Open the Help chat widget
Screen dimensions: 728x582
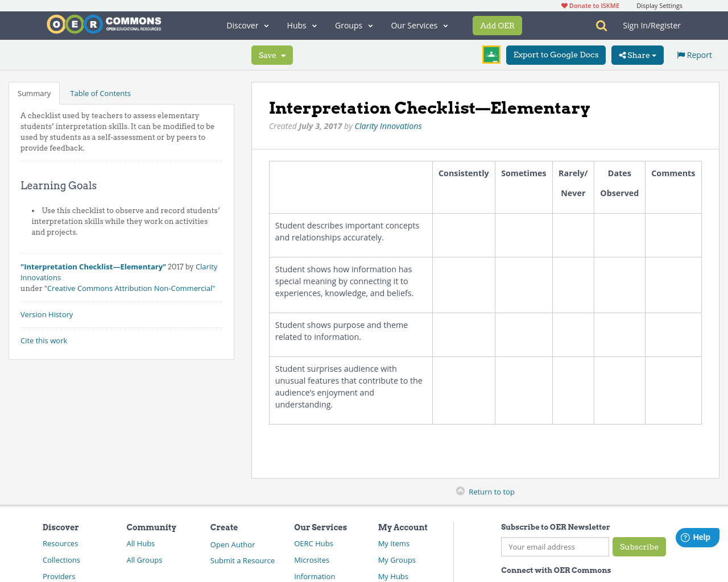(697, 537)
